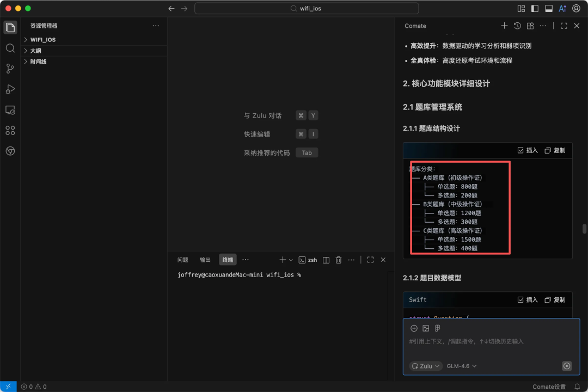Maximize the terminal panel

coord(370,260)
